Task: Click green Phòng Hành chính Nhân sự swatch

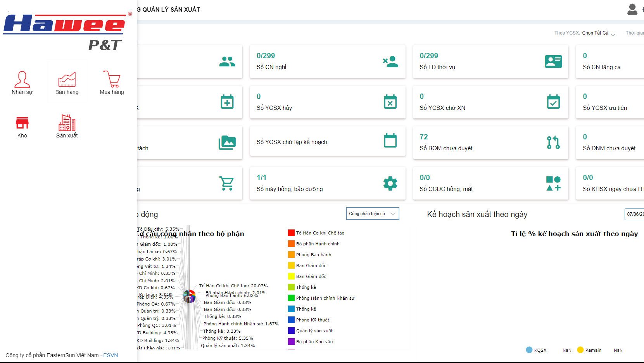Action: coord(291,298)
